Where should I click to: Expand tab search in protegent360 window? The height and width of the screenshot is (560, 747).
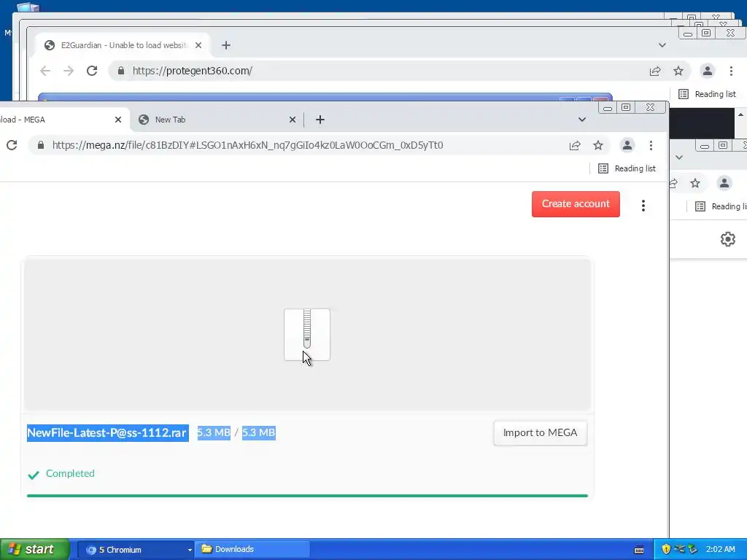[662, 45]
